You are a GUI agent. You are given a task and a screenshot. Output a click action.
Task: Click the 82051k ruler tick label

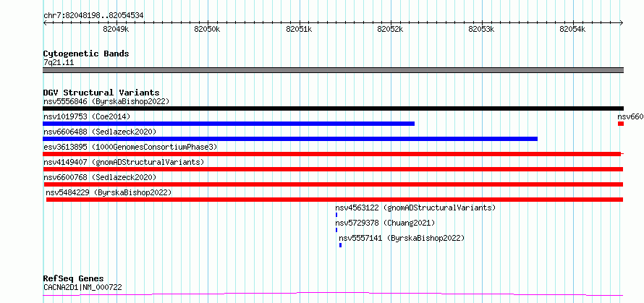click(299, 29)
